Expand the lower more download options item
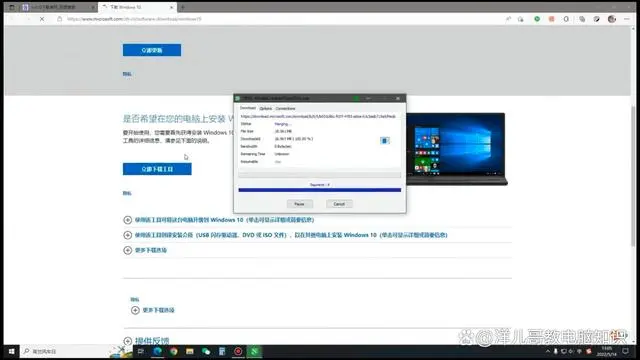640x360 pixels. tap(153, 310)
